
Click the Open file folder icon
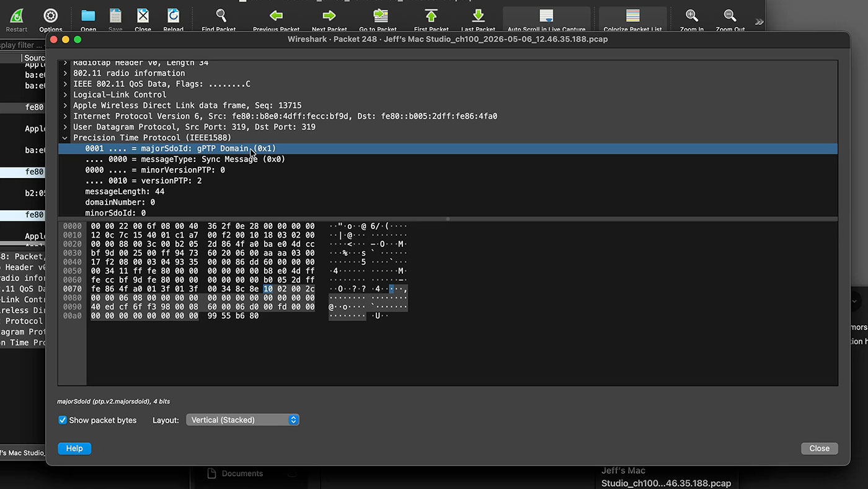(88, 16)
